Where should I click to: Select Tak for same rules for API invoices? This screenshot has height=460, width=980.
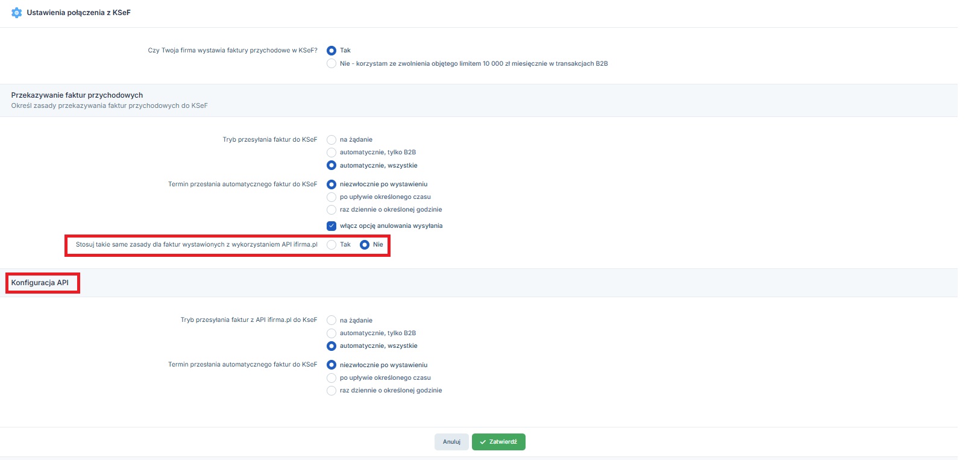pos(331,245)
